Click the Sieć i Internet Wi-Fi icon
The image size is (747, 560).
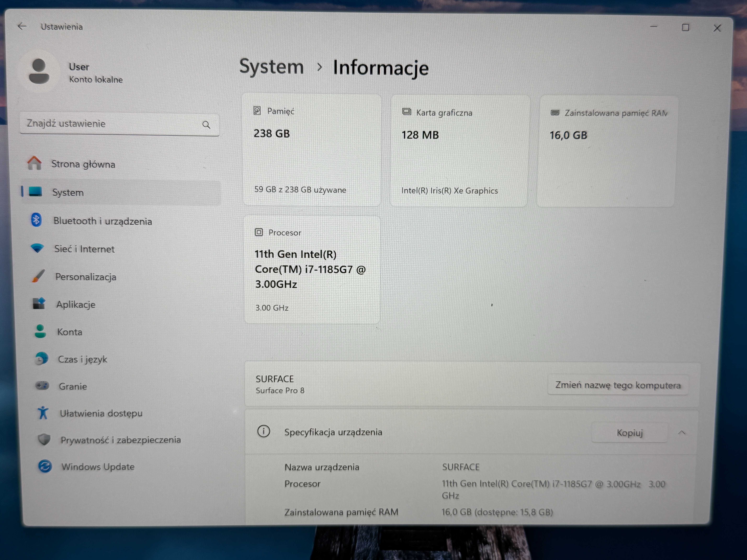pos(37,248)
